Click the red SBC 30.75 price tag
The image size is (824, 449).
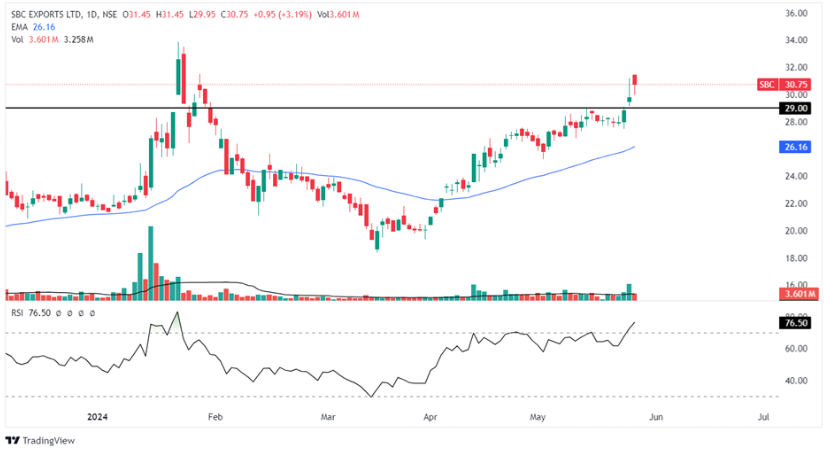pos(783,85)
